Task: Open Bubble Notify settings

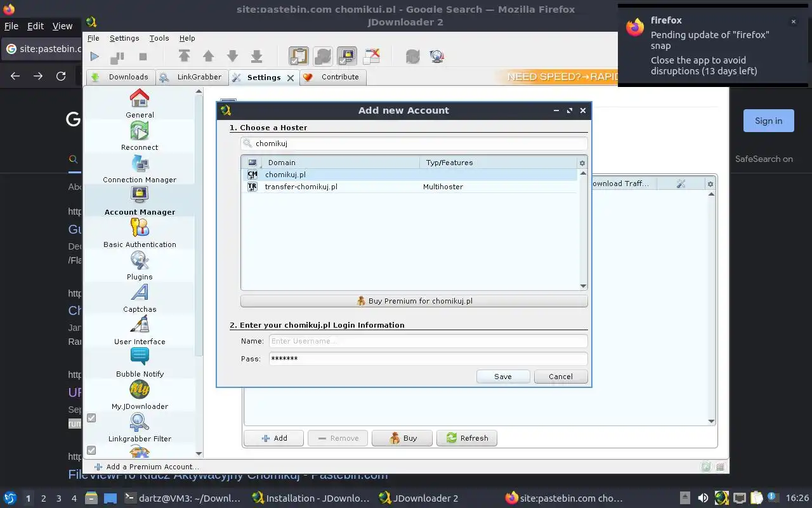Action: pyautogui.click(x=140, y=363)
